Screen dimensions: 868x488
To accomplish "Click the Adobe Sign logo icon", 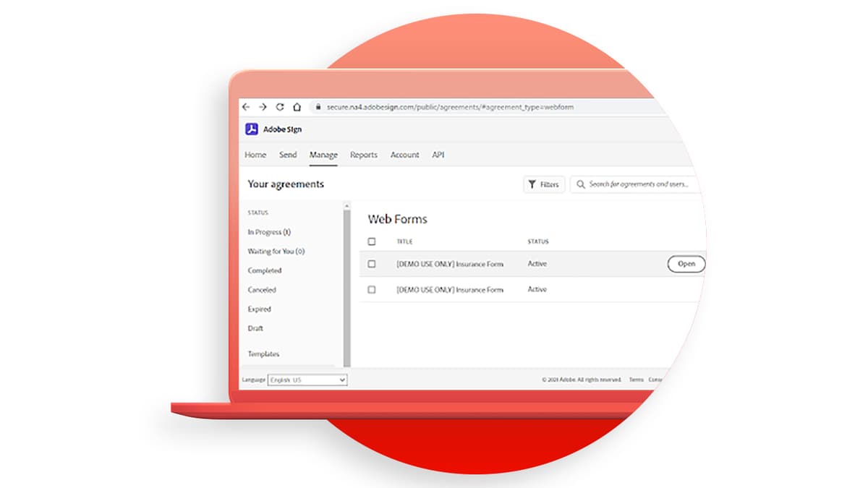I will tap(251, 129).
